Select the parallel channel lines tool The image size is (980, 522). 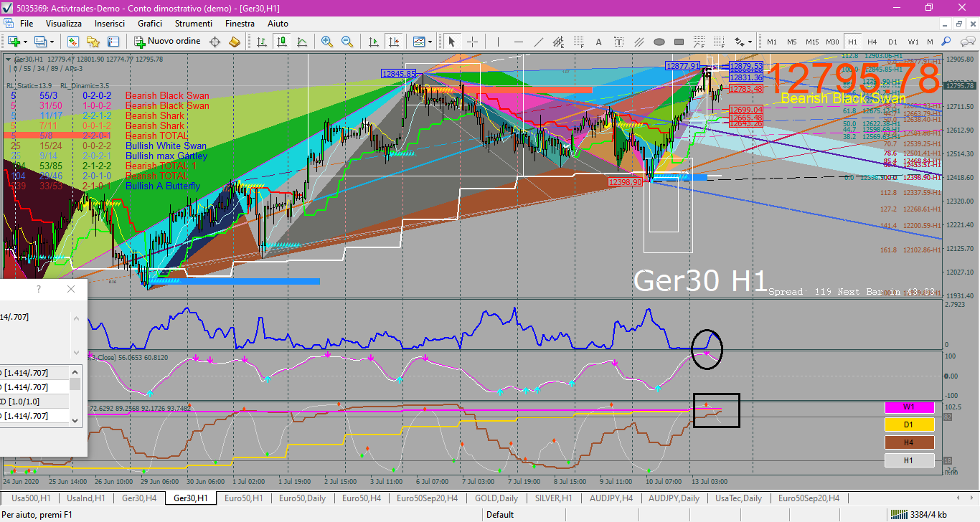(x=639, y=42)
